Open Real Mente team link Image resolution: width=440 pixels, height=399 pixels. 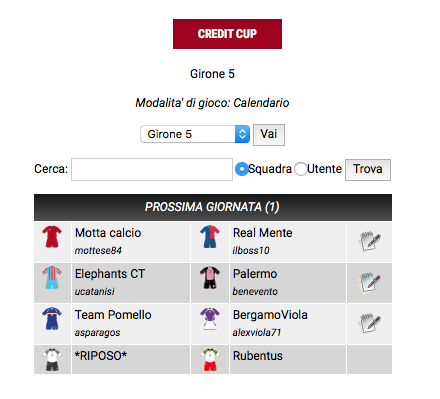[x=263, y=233]
